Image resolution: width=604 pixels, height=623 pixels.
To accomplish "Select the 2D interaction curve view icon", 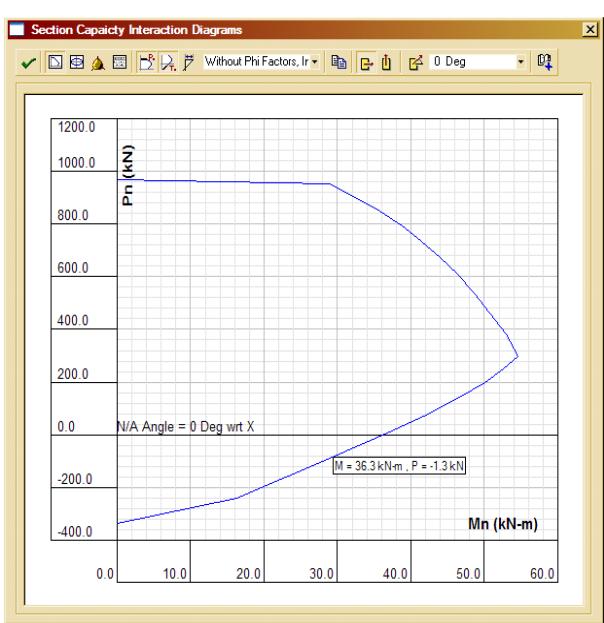I will coord(55,62).
